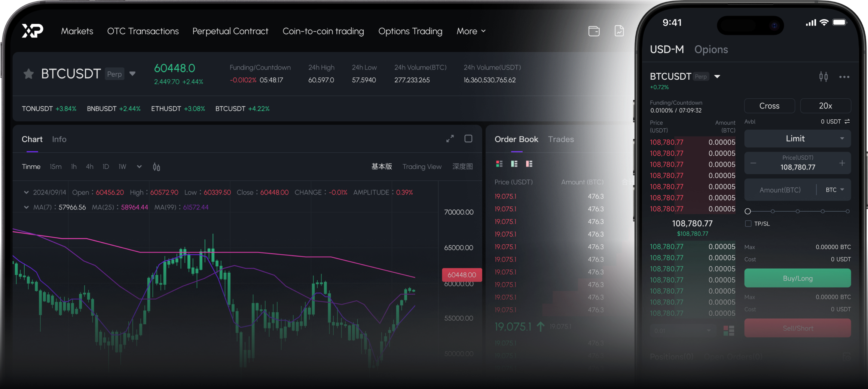
Task: Switch to the Trades tab
Action: tap(560, 139)
